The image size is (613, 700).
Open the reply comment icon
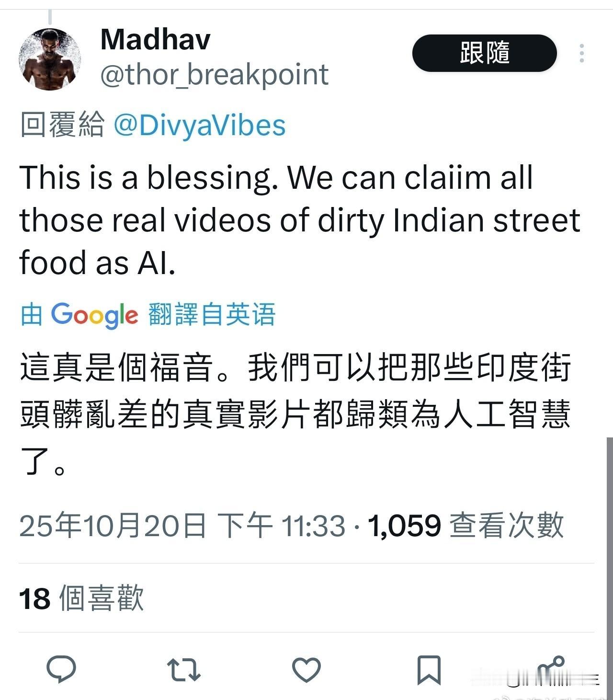pos(61,669)
